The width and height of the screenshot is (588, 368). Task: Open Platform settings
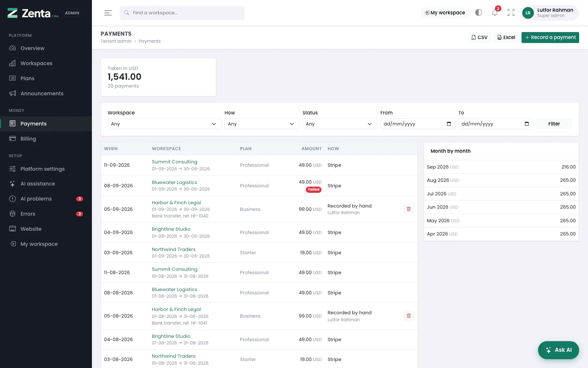(46, 169)
